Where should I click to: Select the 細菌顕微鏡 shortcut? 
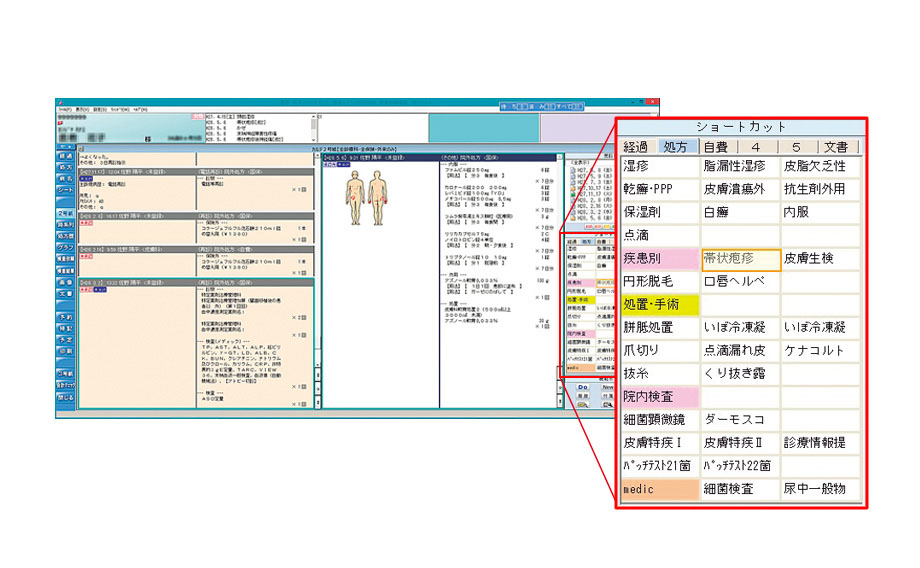click(x=657, y=419)
